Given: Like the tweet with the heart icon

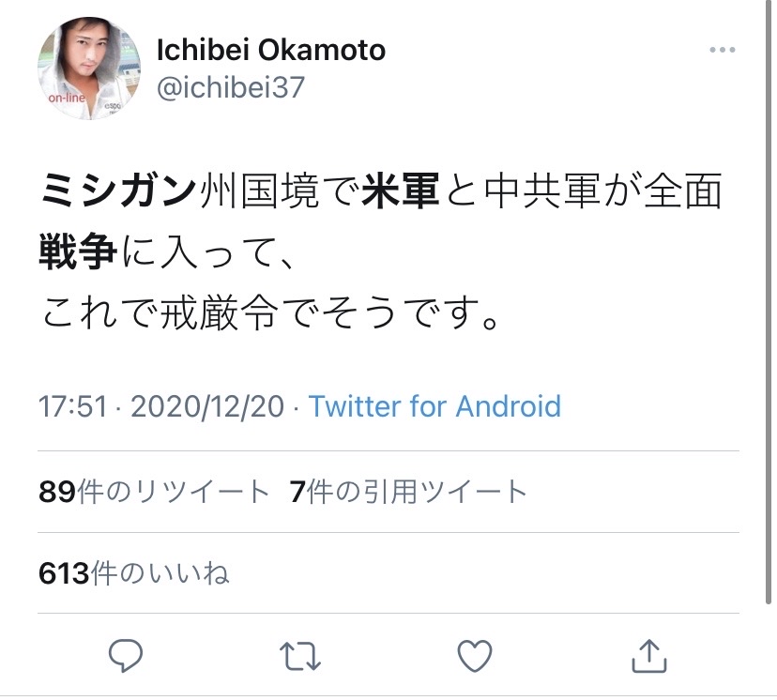Looking at the screenshot, I should (x=476, y=655).
